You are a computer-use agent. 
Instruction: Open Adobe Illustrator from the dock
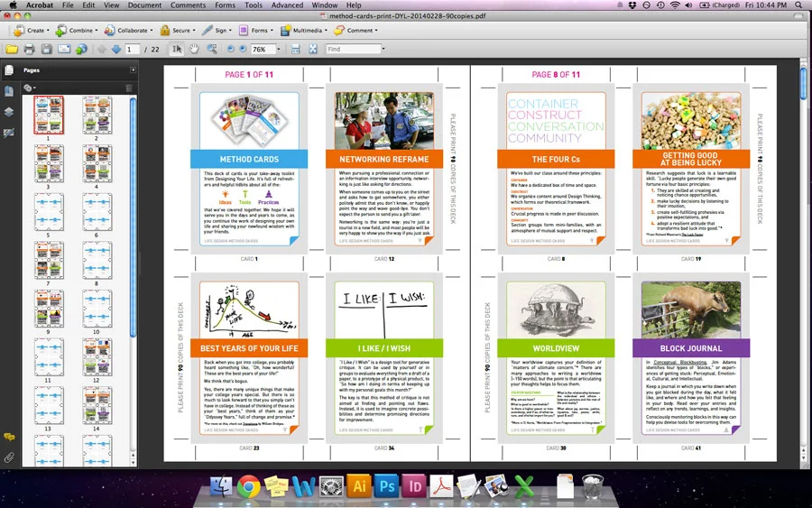(359, 486)
